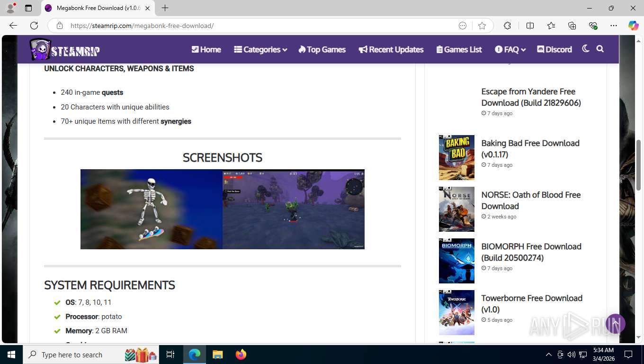Open Baking Bad Free Download link
The image size is (644, 364).
pyautogui.click(x=530, y=149)
